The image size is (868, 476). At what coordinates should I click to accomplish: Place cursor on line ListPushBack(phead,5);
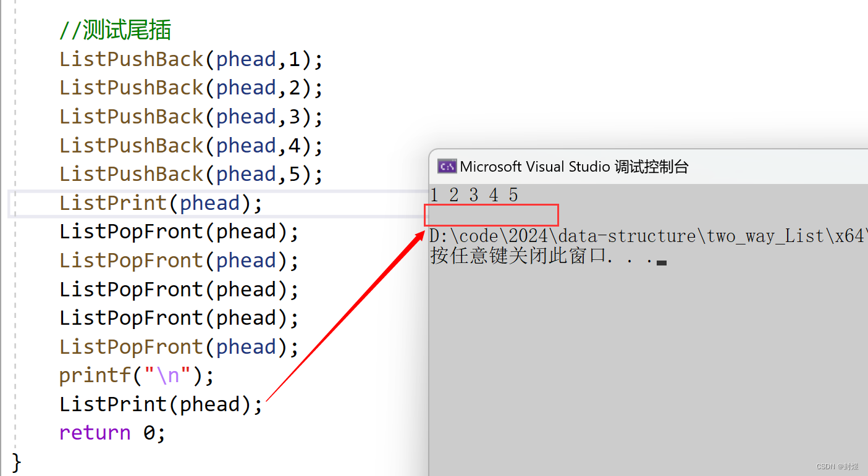[x=192, y=174]
